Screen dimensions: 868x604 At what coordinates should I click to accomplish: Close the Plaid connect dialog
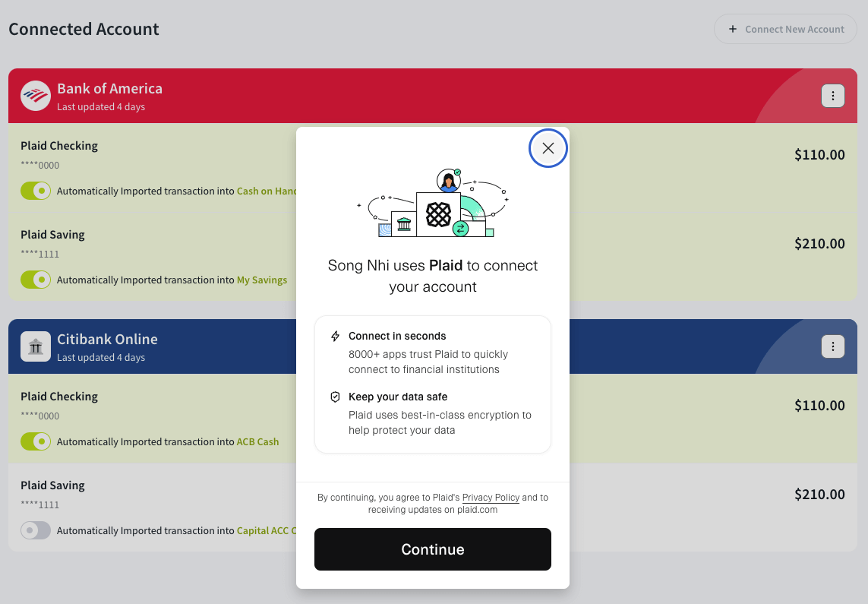point(548,148)
